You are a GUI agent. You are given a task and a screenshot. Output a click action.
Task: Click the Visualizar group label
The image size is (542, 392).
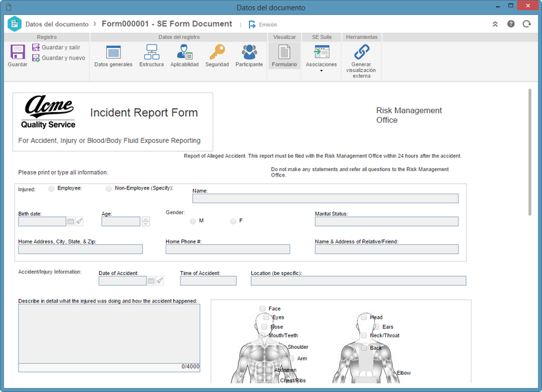point(285,37)
